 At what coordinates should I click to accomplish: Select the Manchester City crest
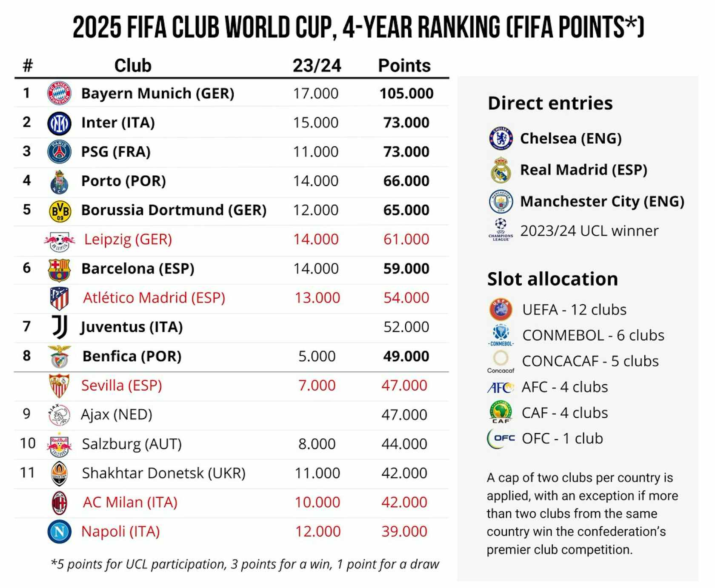pyautogui.click(x=501, y=201)
